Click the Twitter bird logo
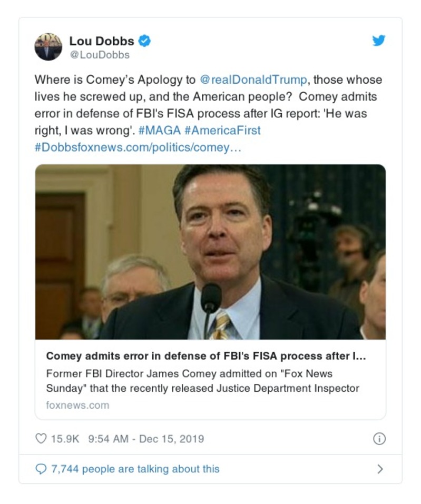Screen dimensions: 421x504 coord(378,41)
